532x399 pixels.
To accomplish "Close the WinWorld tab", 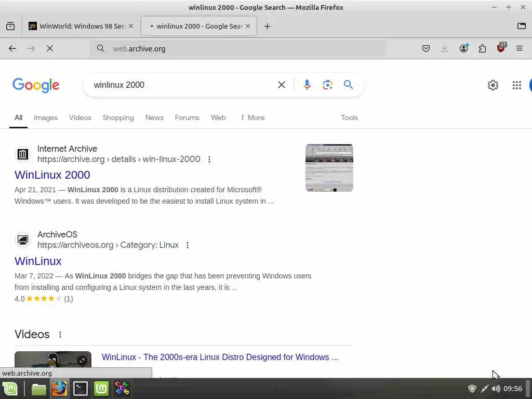I will tap(131, 26).
